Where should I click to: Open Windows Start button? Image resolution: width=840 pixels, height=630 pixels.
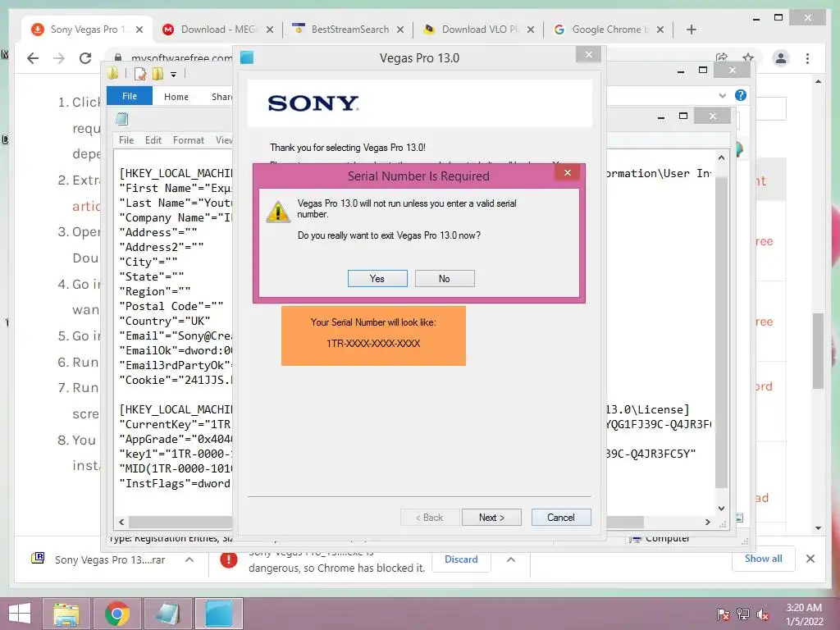point(20,614)
